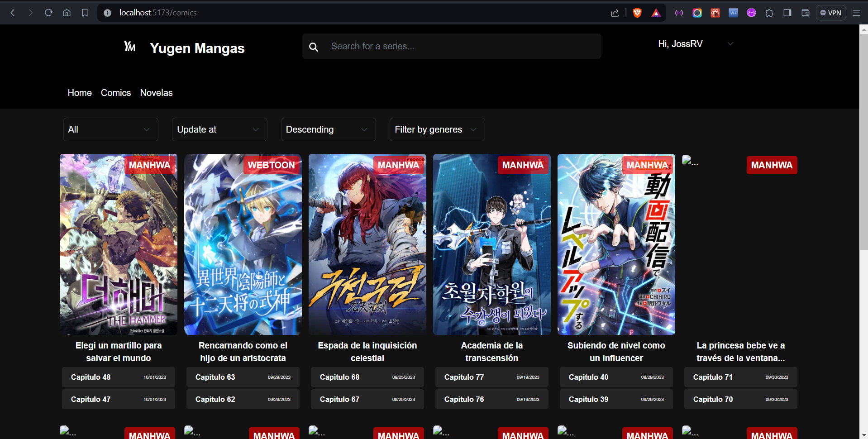This screenshot has width=868, height=439.
Task: Click the Espada de la inquisición cover
Action: (x=367, y=244)
